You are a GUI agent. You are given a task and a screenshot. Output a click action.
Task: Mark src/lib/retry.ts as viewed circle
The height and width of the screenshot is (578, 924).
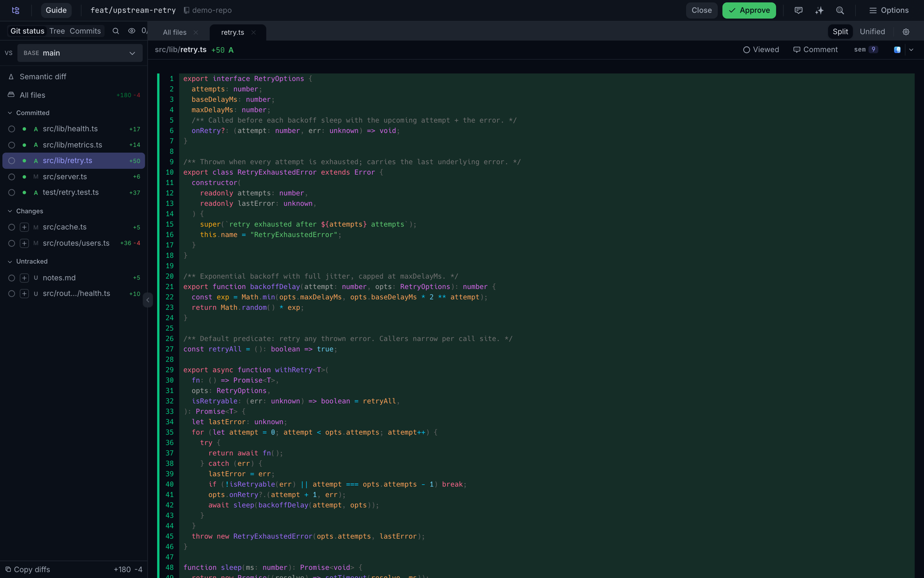pos(12,161)
